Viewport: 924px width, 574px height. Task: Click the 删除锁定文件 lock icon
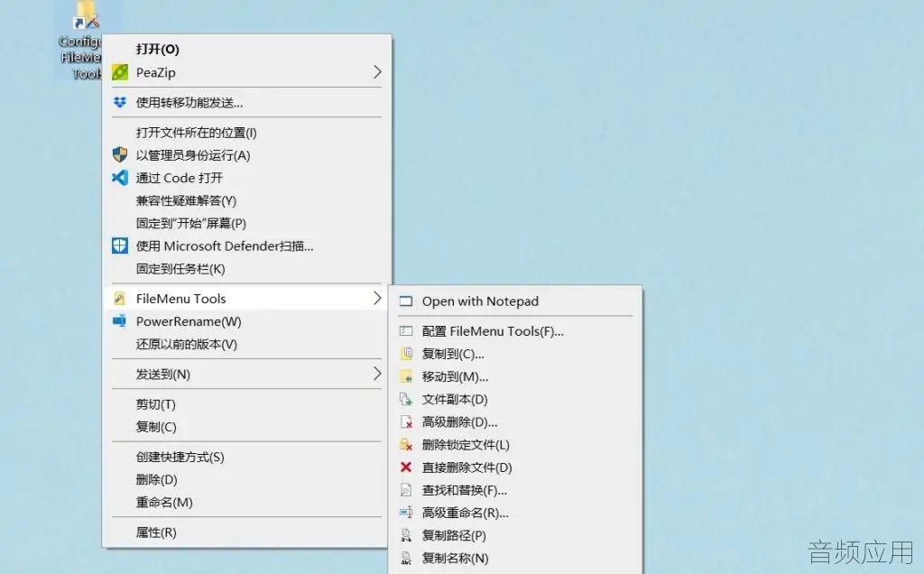point(406,445)
